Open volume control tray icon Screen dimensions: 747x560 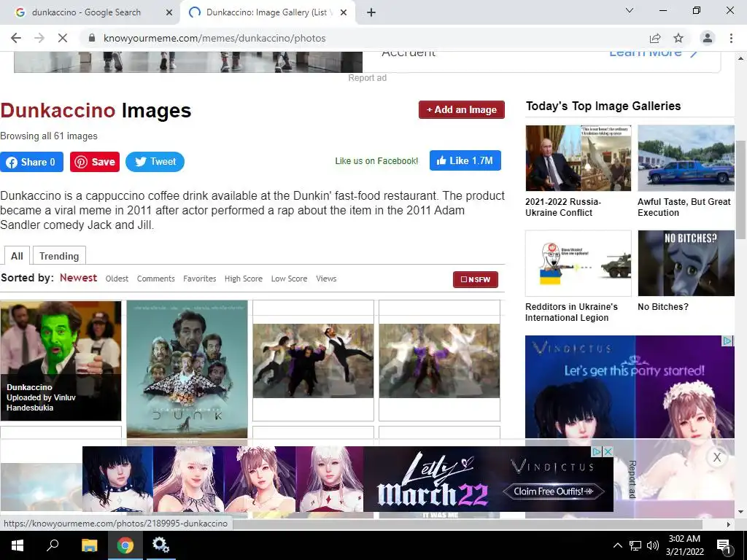653,545
